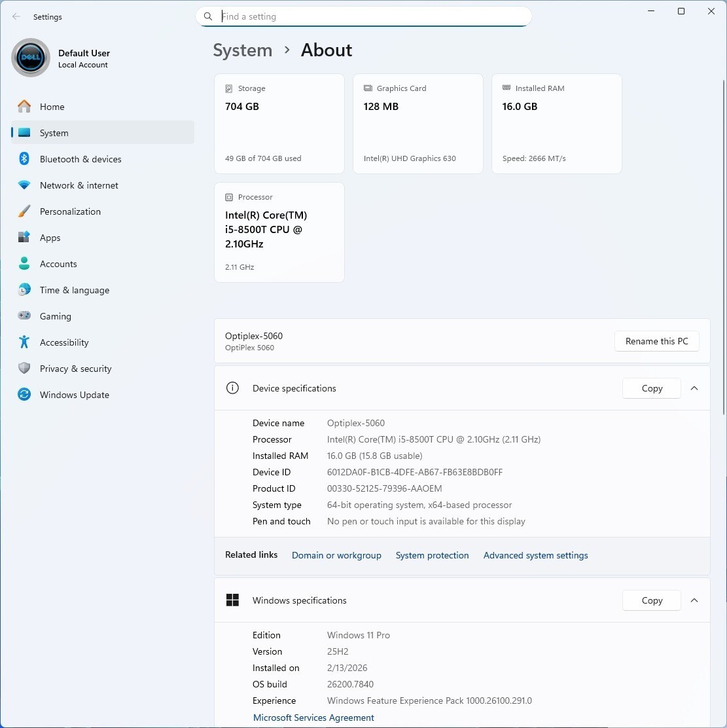The width and height of the screenshot is (727, 728).
Task: Open Gaming via the controller icon
Action: pos(24,316)
